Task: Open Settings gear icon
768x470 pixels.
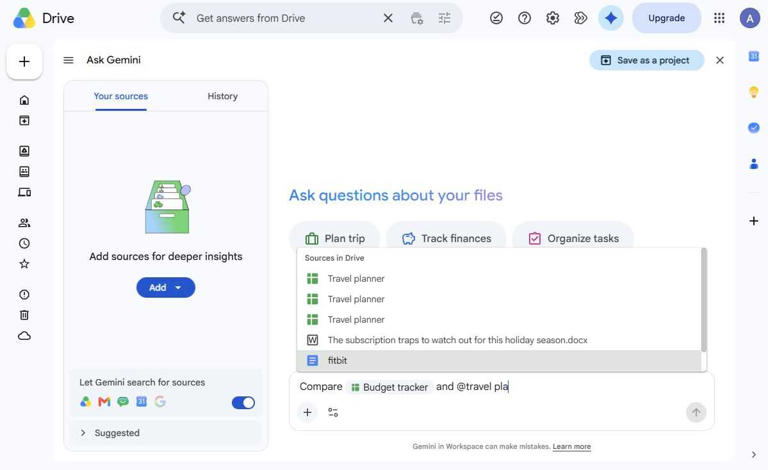Action: [552, 18]
